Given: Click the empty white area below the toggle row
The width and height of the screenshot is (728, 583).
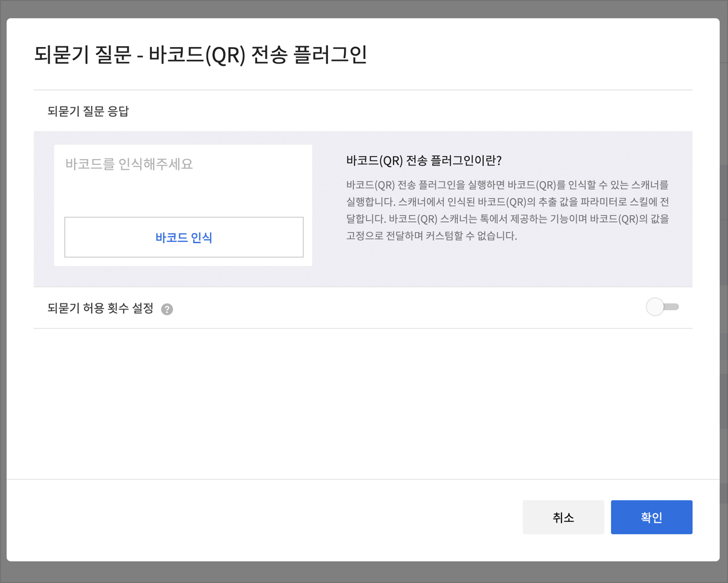Looking at the screenshot, I should pyautogui.click(x=363, y=402).
